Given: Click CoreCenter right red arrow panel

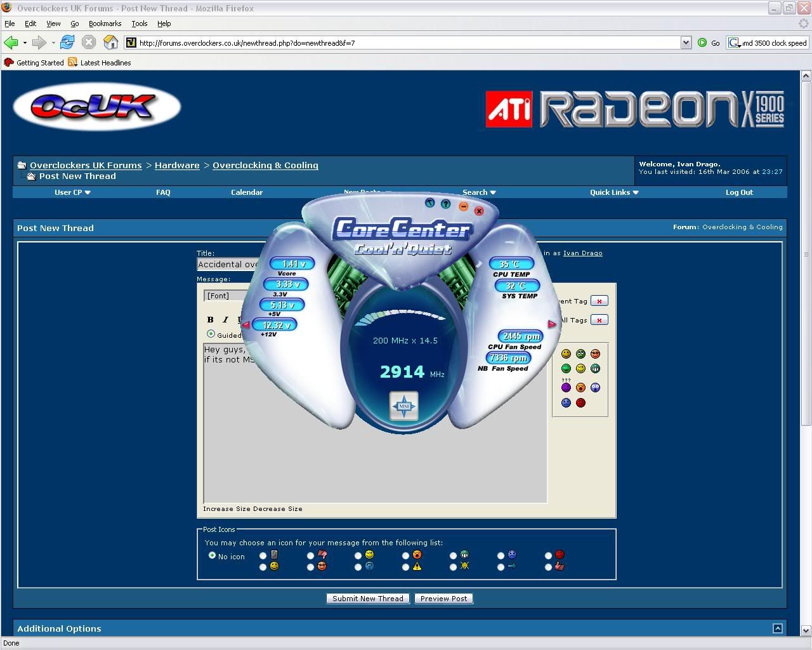Looking at the screenshot, I should point(552,324).
